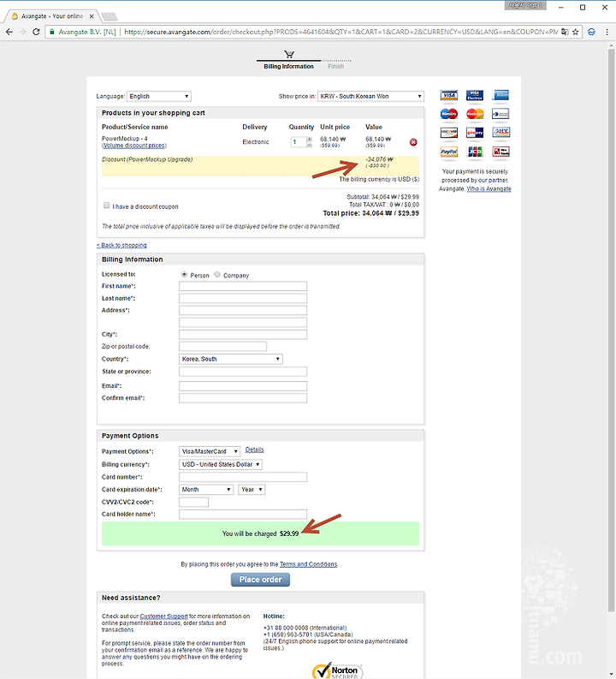Open the 'Who is Avangate' link
The width and height of the screenshot is (616, 679).
pyautogui.click(x=489, y=189)
